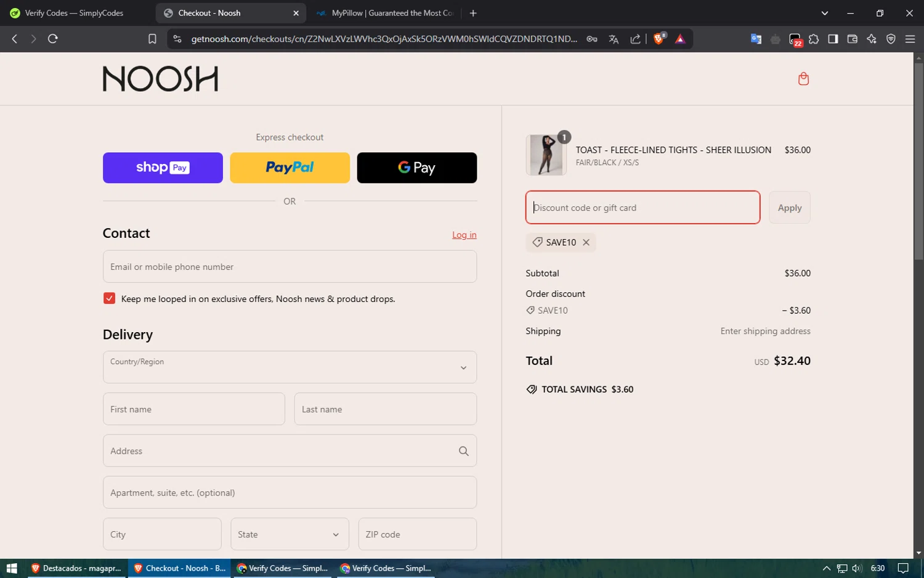The image size is (924, 578).
Task: Expand the Country/Region dropdown
Action: pos(290,367)
